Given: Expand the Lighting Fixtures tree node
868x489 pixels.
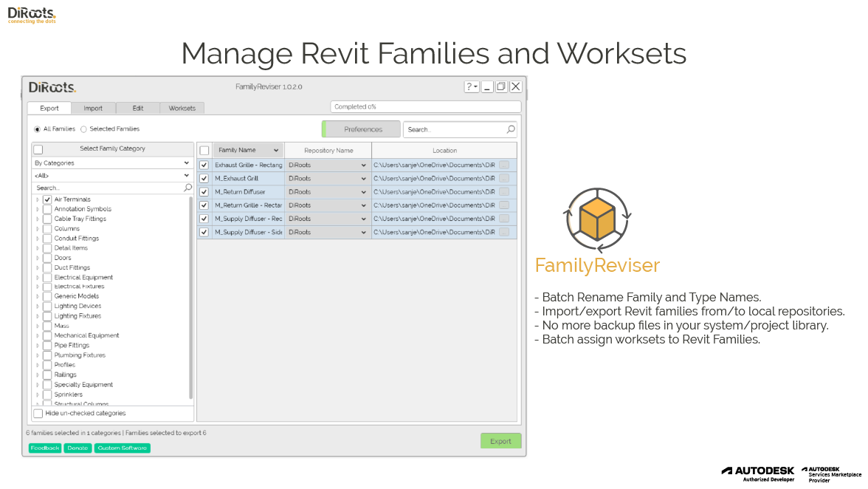Looking at the screenshot, I should click(x=38, y=316).
